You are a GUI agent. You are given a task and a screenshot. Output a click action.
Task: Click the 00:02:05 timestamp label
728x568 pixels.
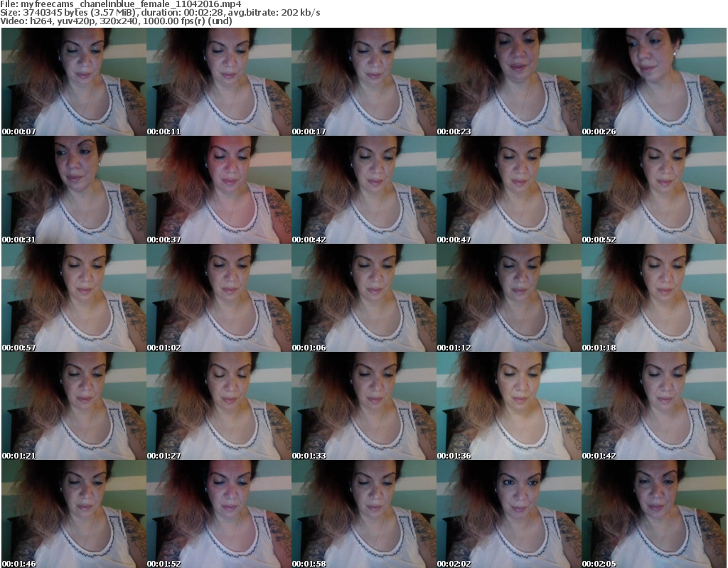pyautogui.click(x=596, y=564)
